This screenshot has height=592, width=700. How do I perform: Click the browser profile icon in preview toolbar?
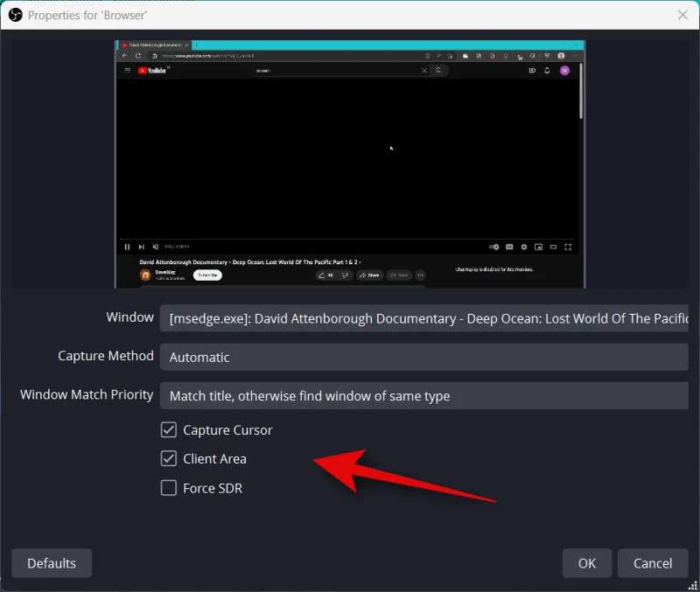click(561, 56)
